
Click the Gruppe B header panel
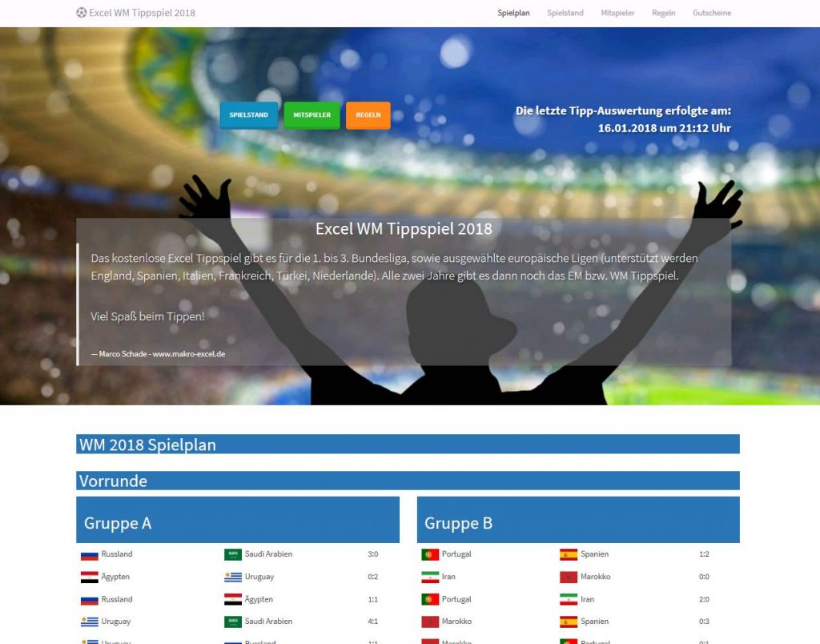tap(578, 520)
